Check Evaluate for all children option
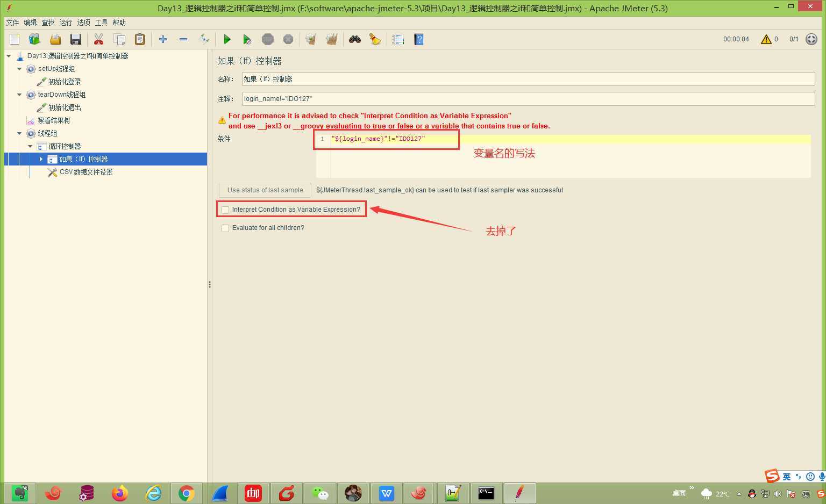The width and height of the screenshot is (826, 504). tap(225, 228)
